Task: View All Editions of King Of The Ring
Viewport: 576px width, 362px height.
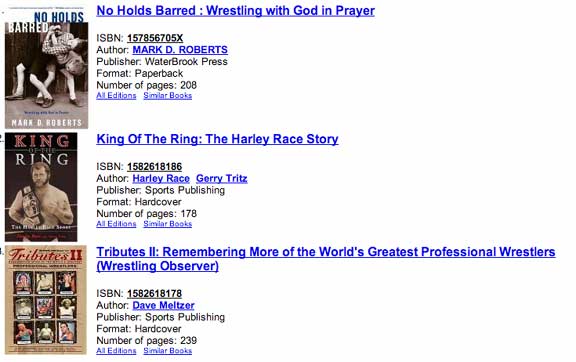Action: (x=116, y=224)
